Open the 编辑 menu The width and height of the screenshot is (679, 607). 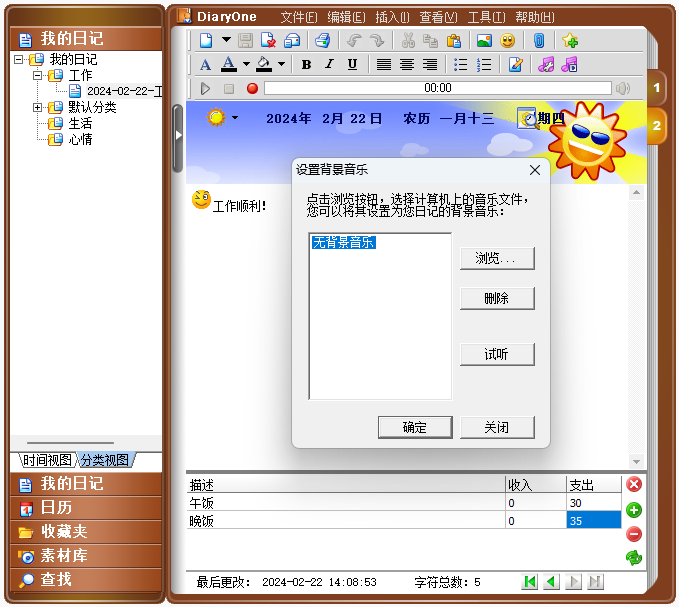[346, 17]
